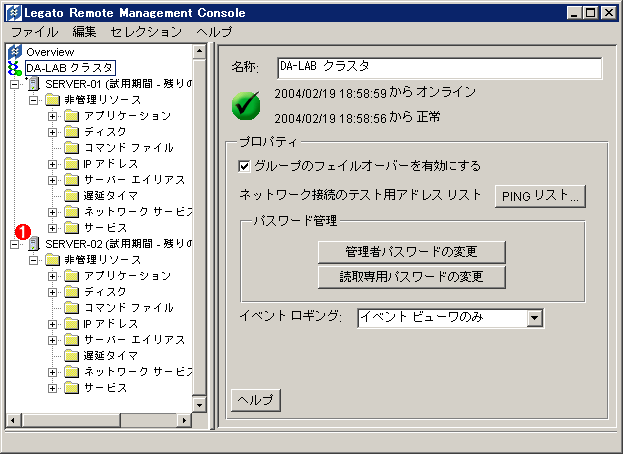Click 非管理リソース folder icon under SERVER-02

pyautogui.click(x=52, y=260)
